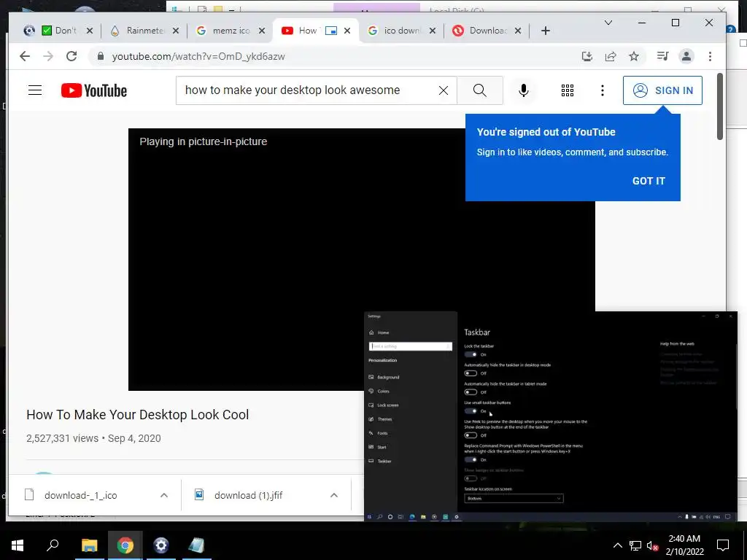Screen dimensions: 747x560
Task: Click the Chrome taskbar icon
Action: 125,545
